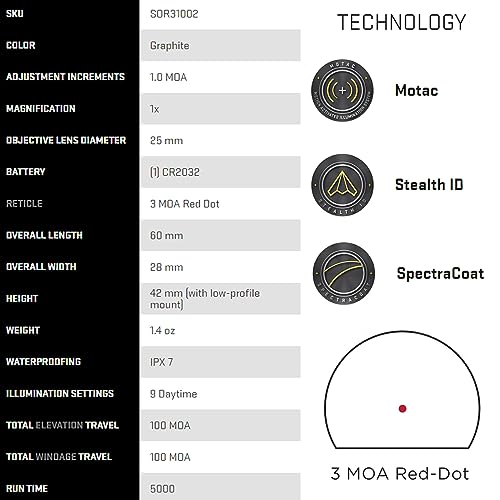The height and width of the screenshot is (500, 500).
Task: Click the SpectraCoat text label
Action: pyautogui.click(x=440, y=274)
